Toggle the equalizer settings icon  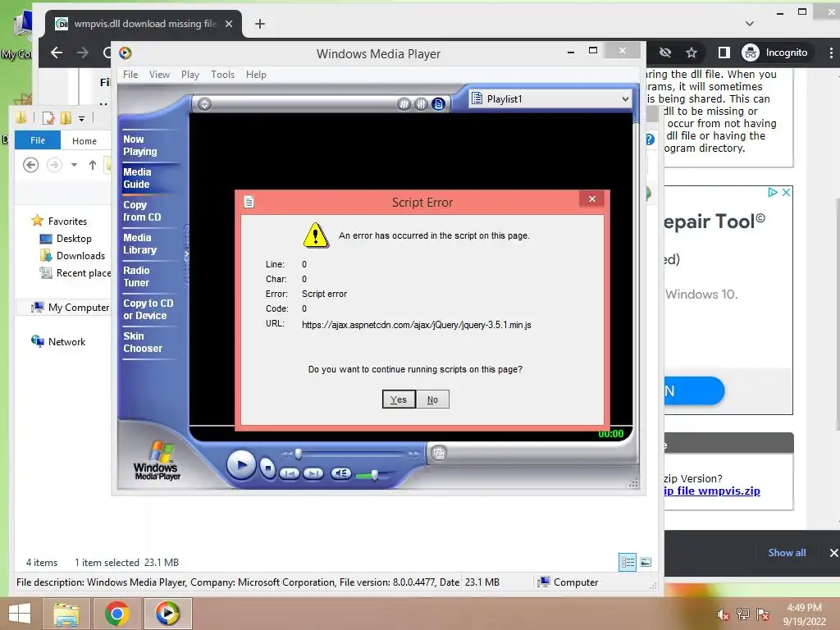[x=422, y=104]
